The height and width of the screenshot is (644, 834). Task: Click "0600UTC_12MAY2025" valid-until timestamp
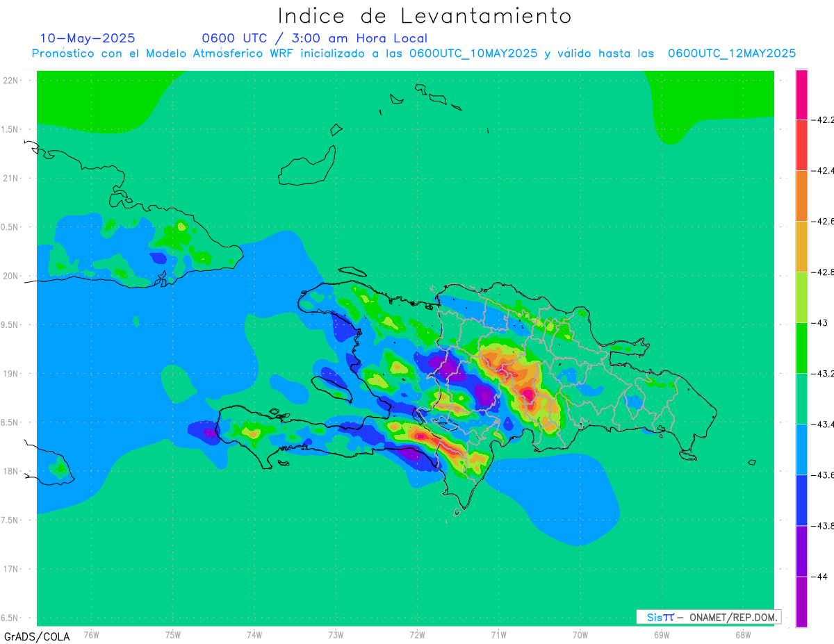tap(732, 53)
